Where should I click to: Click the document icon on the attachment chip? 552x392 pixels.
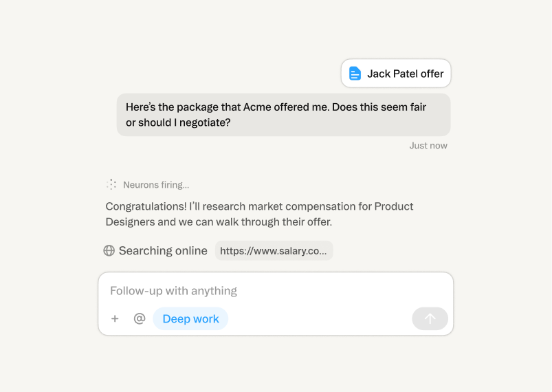click(x=355, y=74)
